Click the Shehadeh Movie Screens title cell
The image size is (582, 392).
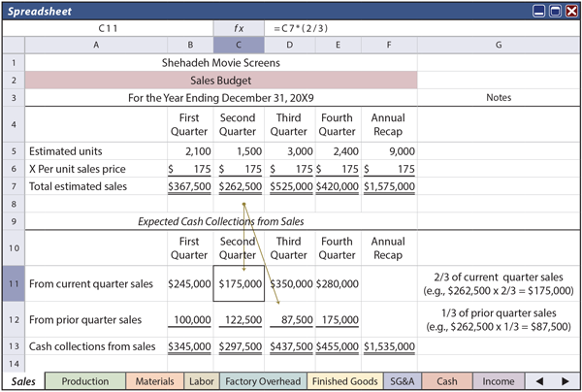pyautogui.click(x=221, y=63)
